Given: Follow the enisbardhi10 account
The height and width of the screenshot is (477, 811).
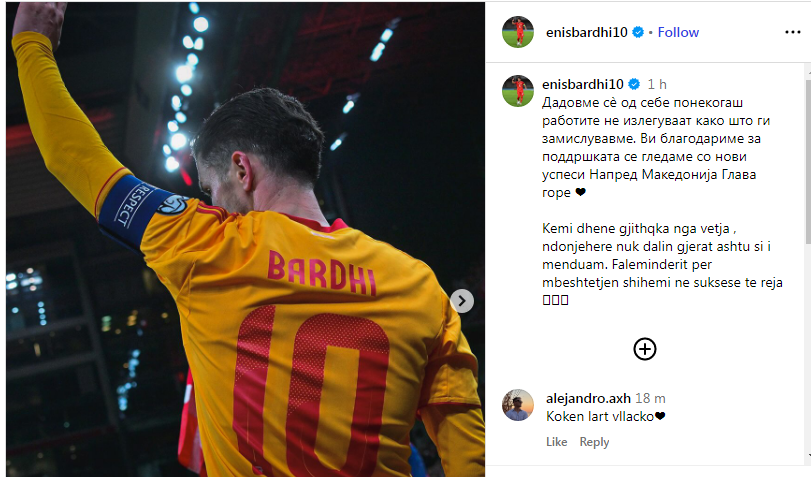Looking at the screenshot, I should coord(678,32).
